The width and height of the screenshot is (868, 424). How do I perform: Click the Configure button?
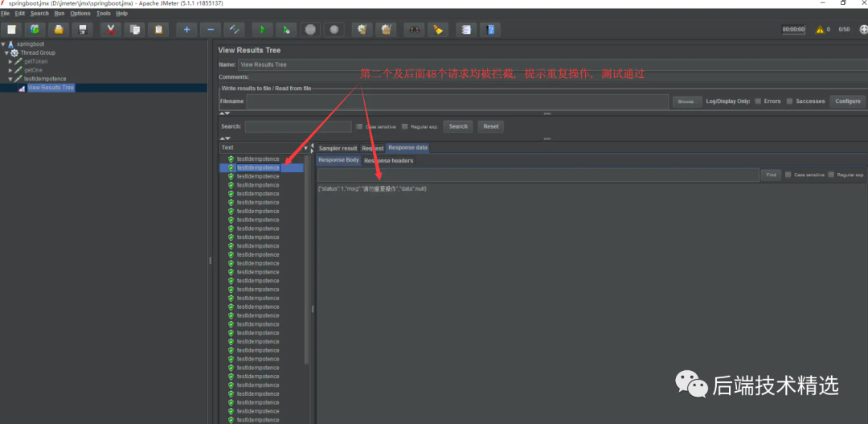pyautogui.click(x=848, y=101)
